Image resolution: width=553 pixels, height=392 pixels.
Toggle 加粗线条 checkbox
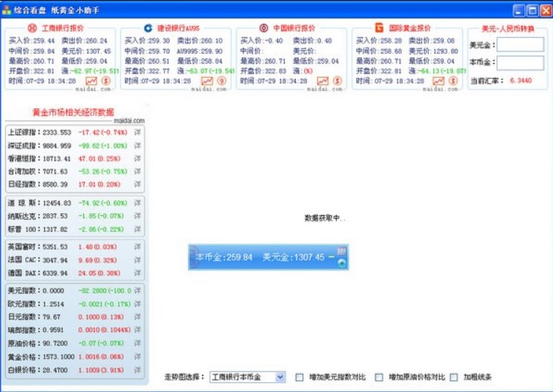(454, 377)
